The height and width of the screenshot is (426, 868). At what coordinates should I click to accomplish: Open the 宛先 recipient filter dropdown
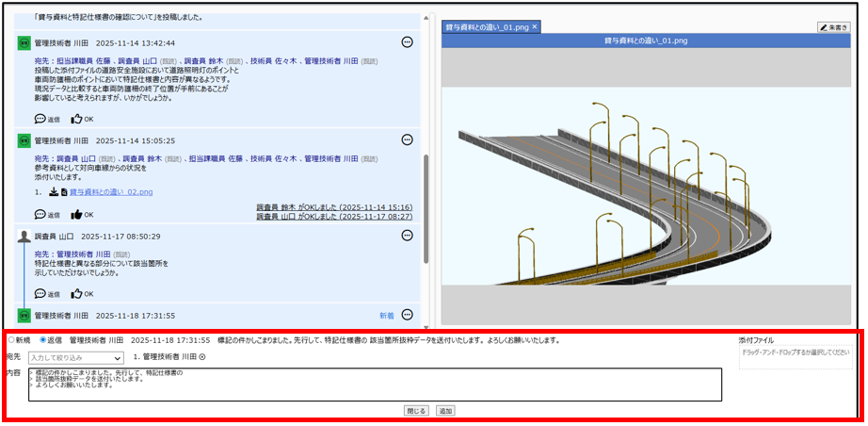[x=75, y=358]
